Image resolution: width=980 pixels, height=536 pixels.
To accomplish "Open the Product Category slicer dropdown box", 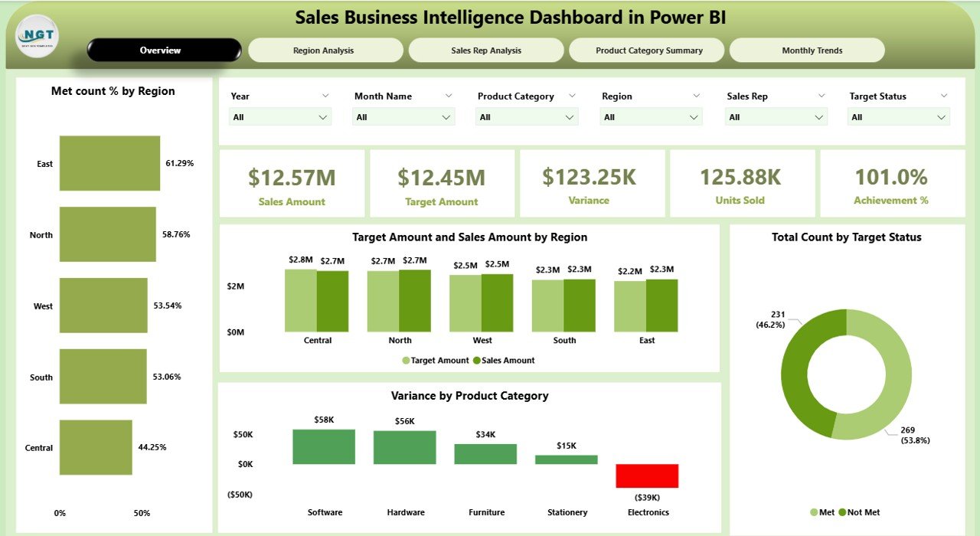I will [527, 117].
